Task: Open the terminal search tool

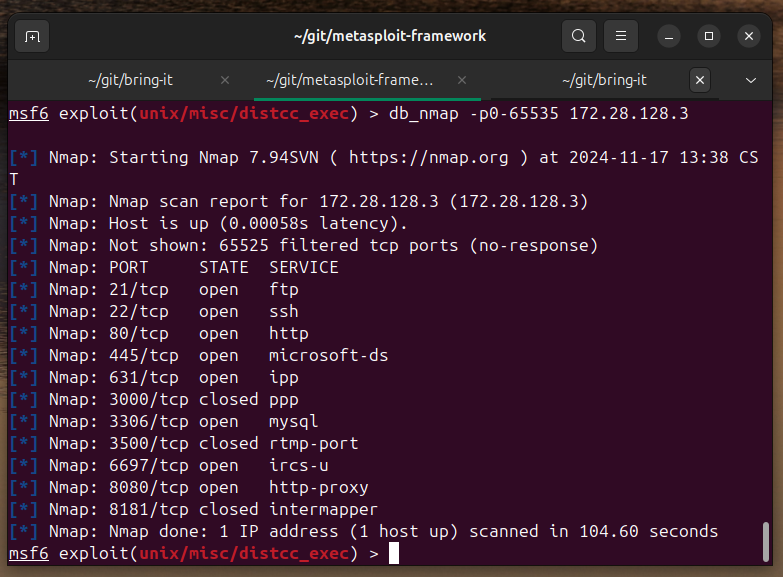Action: [x=579, y=36]
